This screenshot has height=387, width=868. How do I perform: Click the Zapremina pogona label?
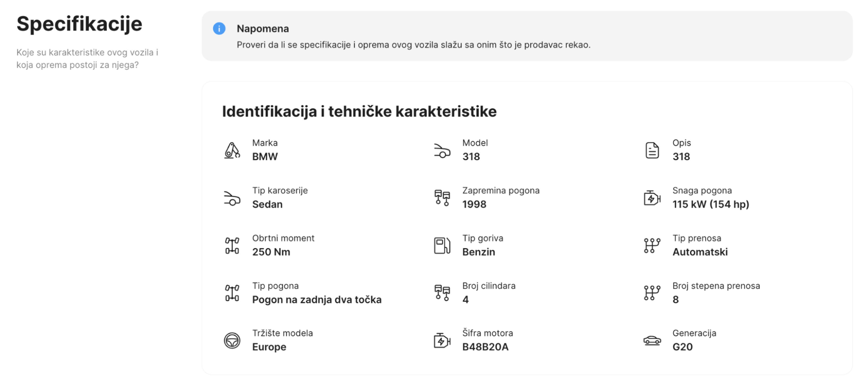[501, 191]
